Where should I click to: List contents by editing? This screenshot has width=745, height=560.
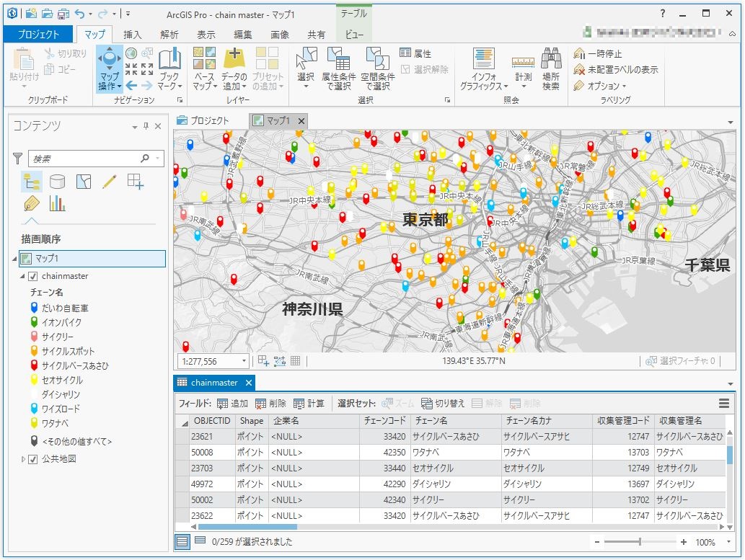(110, 182)
